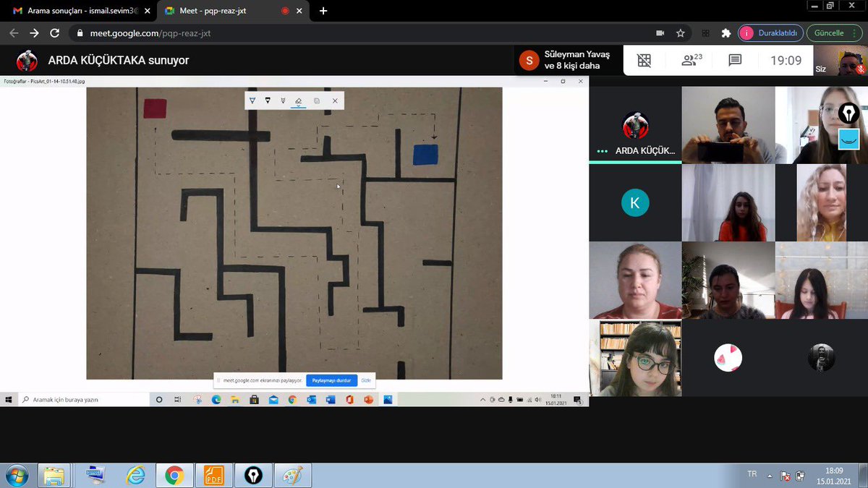Select the participant tile with glasses and bookshelf

[x=635, y=359]
